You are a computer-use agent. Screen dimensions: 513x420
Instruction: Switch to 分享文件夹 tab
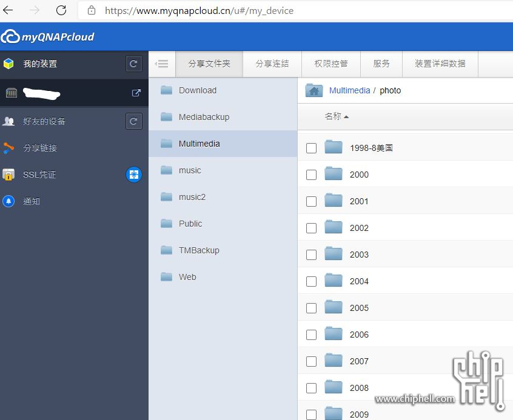coord(209,64)
